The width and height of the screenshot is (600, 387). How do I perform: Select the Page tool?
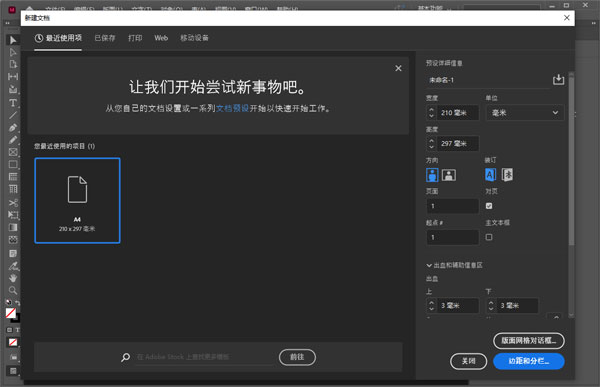pyautogui.click(x=13, y=64)
